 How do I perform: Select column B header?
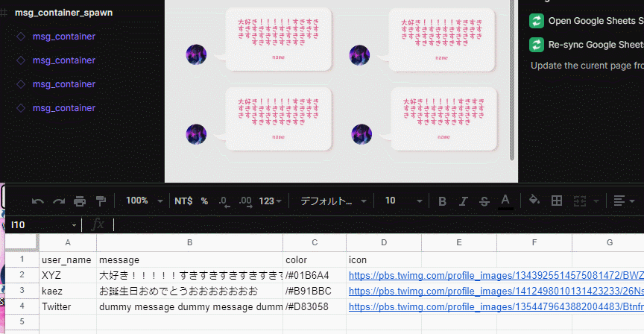point(190,242)
